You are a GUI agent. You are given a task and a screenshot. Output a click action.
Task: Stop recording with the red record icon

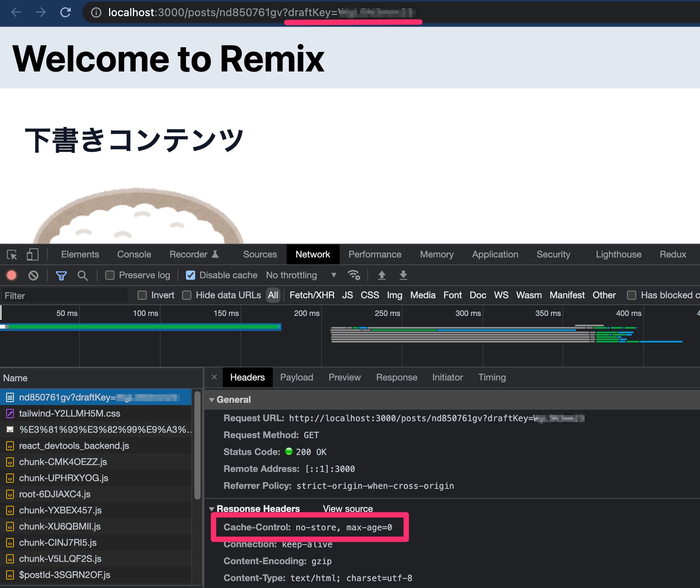pyautogui.click(x=12, y=275)
